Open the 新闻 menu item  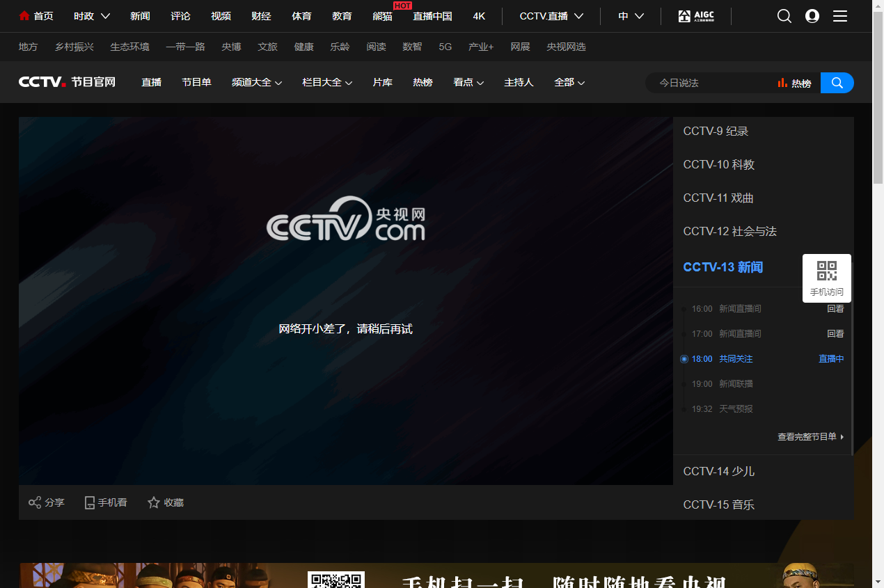(140, 16)
